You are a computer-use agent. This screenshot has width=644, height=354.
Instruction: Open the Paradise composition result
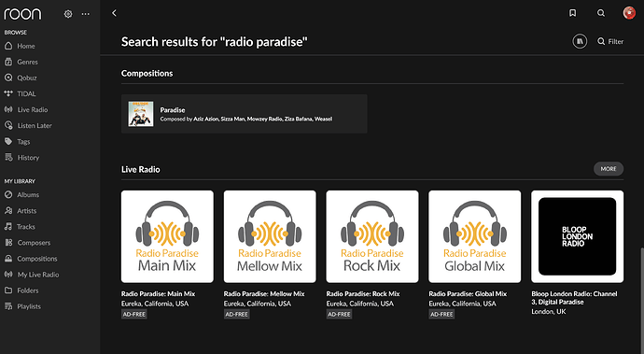(x=244, y=114)
